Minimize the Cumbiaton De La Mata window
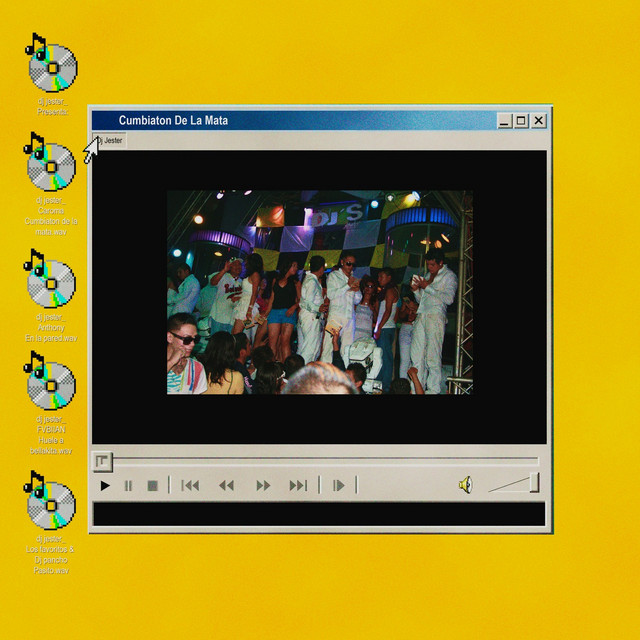 [x=504, y=121]
